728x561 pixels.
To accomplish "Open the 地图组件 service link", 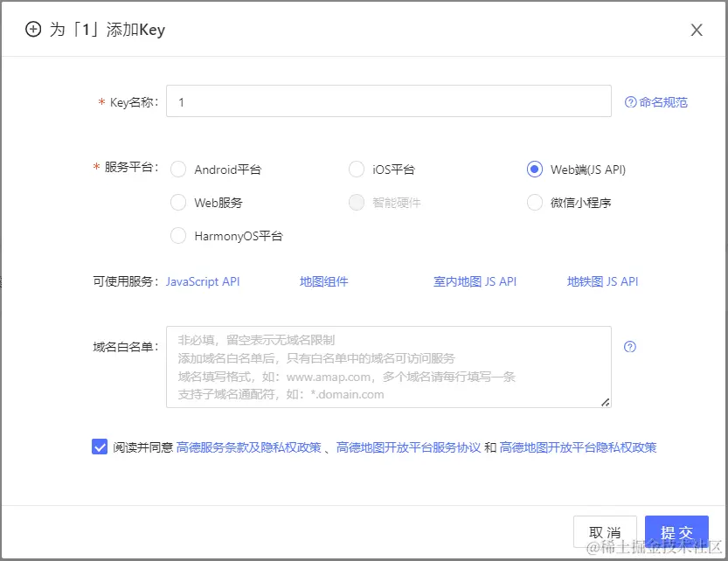I will 323,281.
